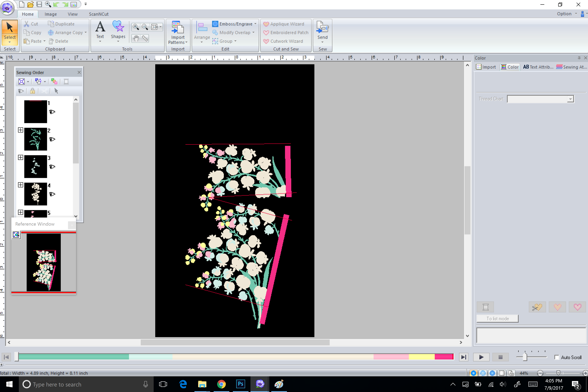The height and width of the screenshot is (392, 588).
Task: Toggle visibility of sewing order item 4
Action: click(52, 194)
